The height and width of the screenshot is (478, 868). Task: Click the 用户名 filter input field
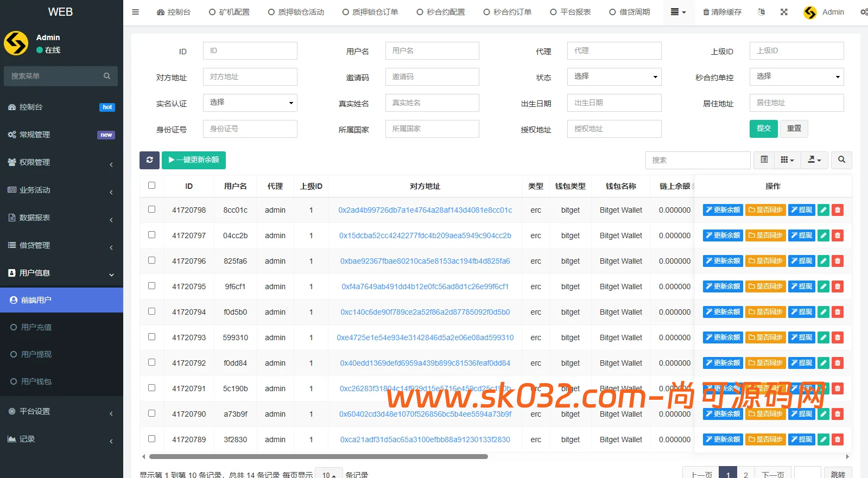(432, 50)
